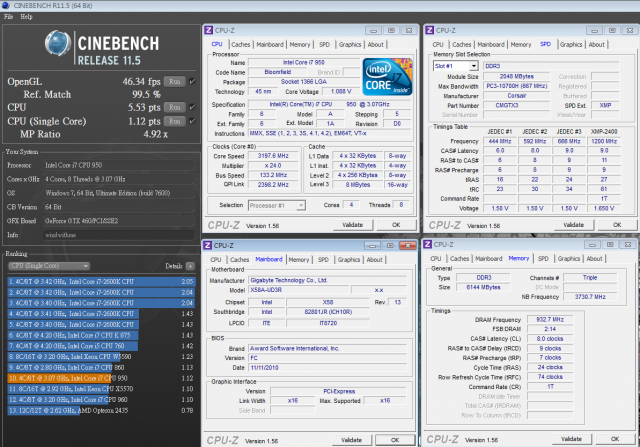Click the Manufacturer value Corsair in SPD
The height and width of the screenshot is (447, 640).
(516, 96)
